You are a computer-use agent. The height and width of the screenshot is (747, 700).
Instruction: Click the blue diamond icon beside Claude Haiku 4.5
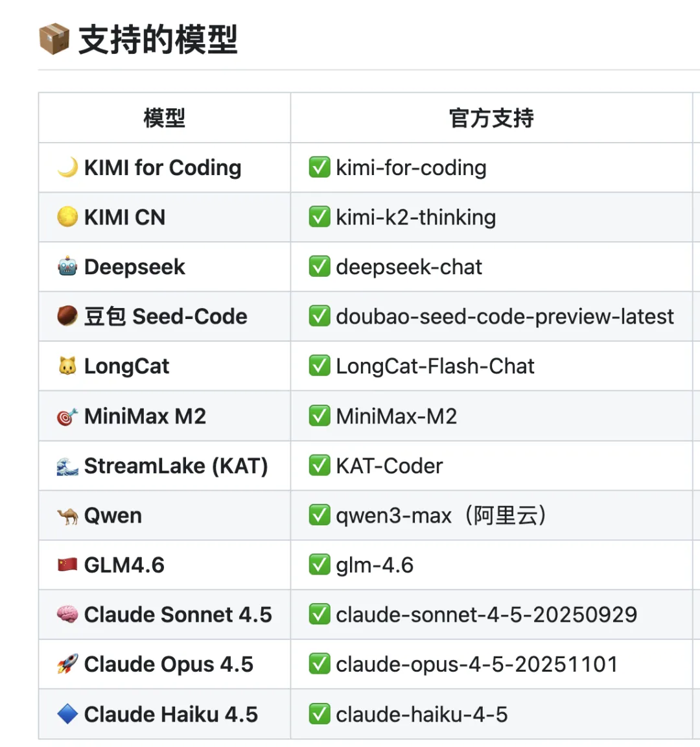pos(67,714)
